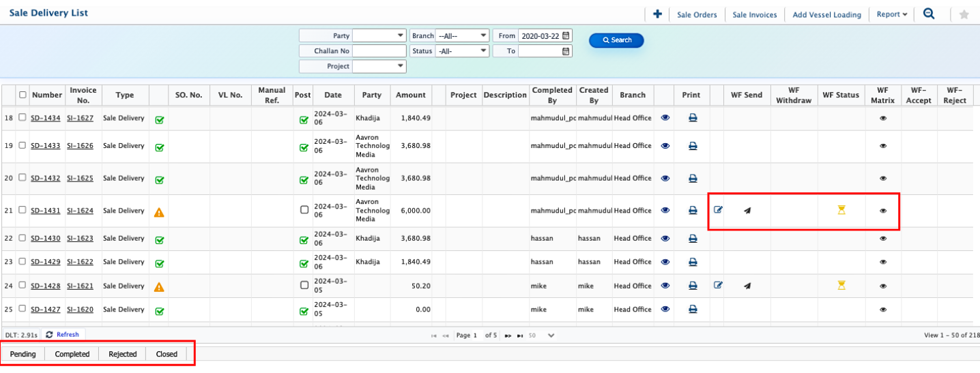The width and height of the screenshot is (980, 373).
Task: Click the favorite star icon
Action: pyautogui.click(x=964, y=14)
